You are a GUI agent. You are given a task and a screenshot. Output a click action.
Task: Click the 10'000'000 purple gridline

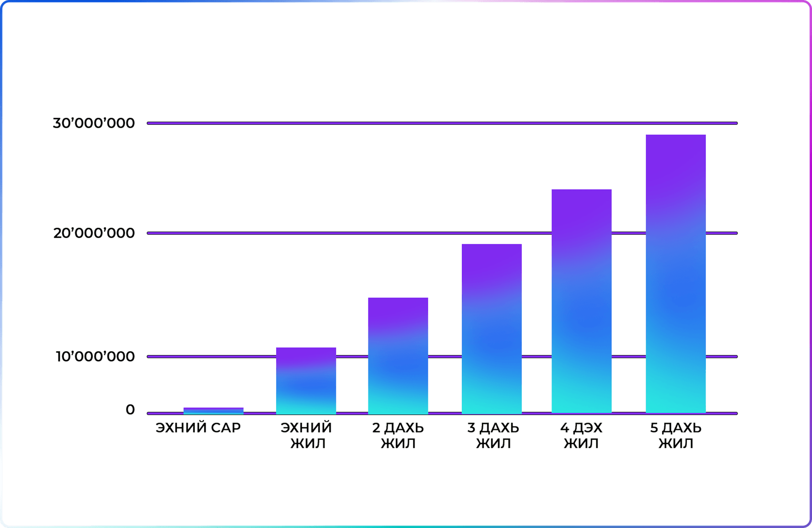211,357
